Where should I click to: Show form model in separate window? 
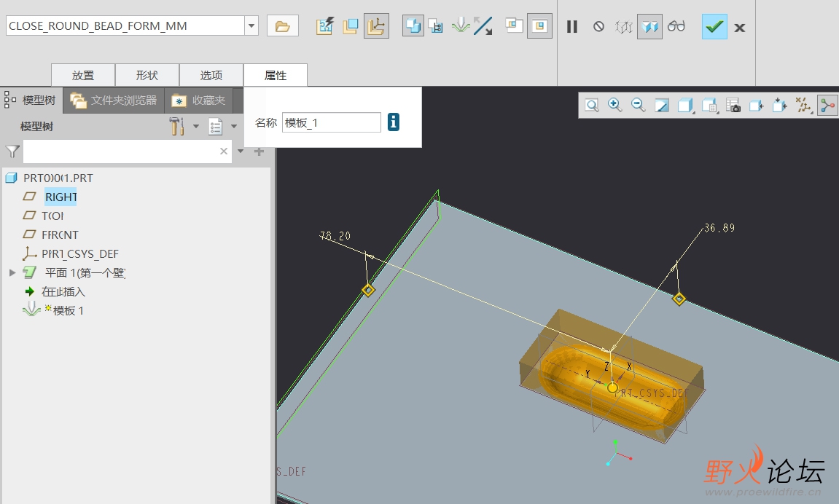point(514,25)
